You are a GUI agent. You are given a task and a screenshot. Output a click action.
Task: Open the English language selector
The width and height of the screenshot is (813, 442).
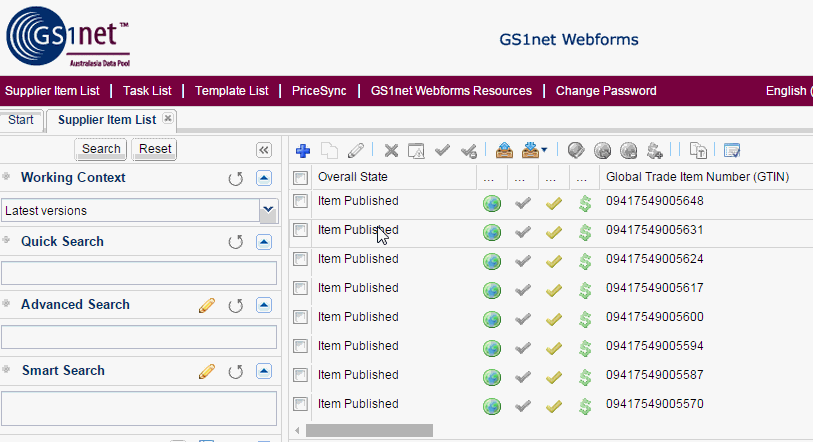789,91
